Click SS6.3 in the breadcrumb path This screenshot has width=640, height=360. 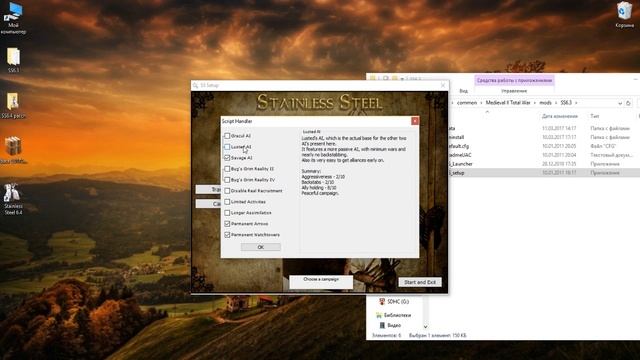(566, 103)
